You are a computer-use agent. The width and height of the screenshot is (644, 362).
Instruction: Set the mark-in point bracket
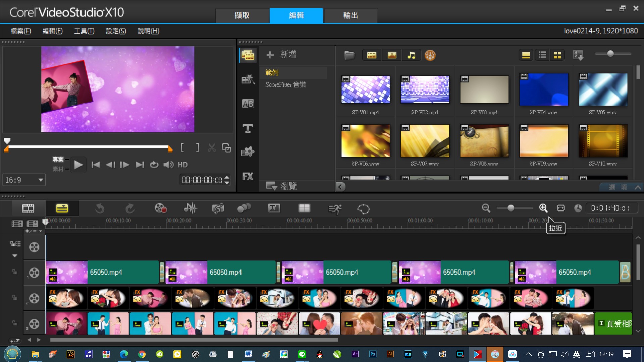tap(182, 147)
